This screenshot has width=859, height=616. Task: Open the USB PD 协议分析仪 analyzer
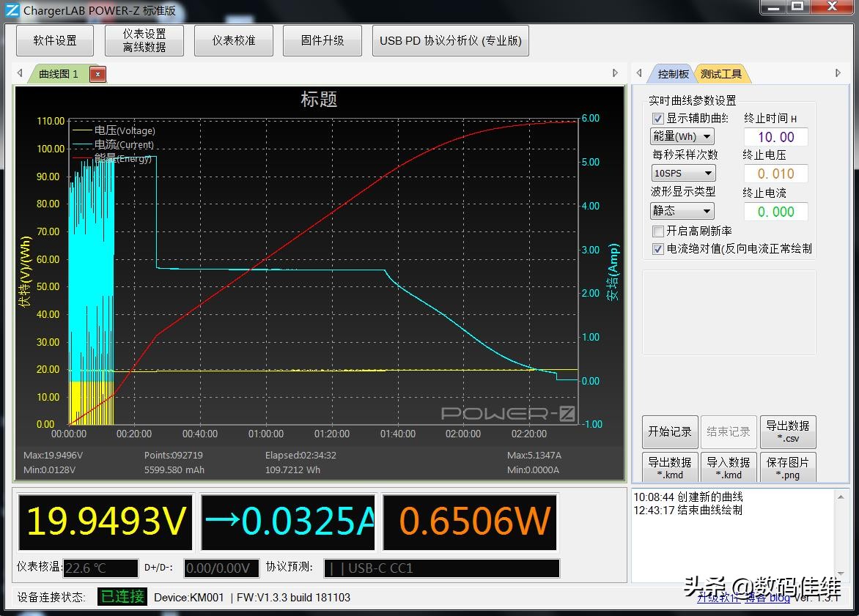pos(450,40)
